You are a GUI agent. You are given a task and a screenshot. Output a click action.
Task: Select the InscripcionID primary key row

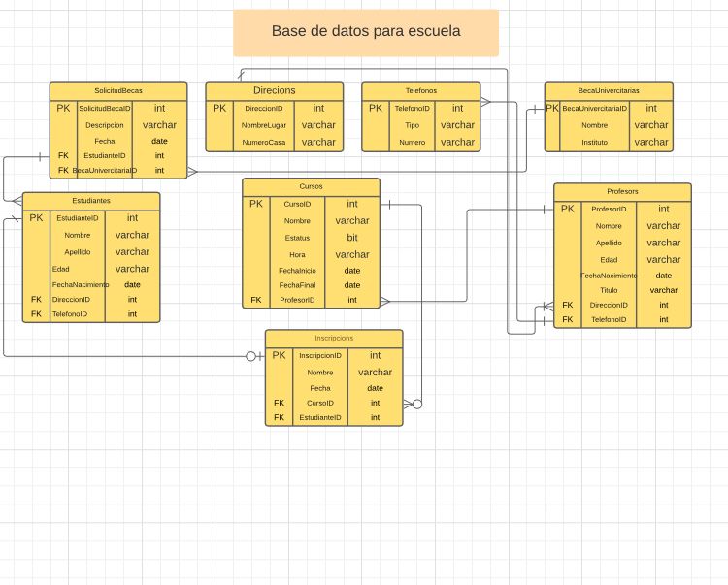(319, 356)
